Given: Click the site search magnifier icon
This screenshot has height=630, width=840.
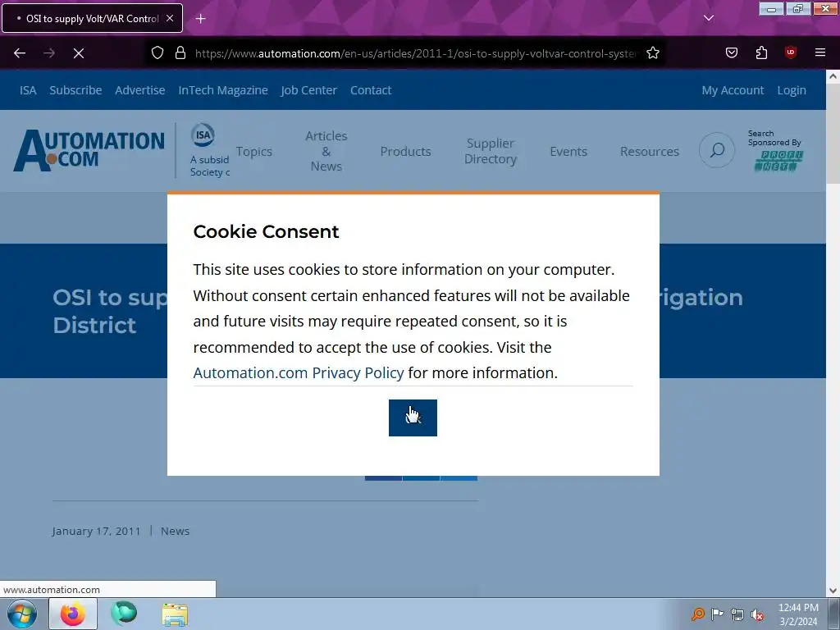Looking at the screenshot, I should click(x=717, y=150).
